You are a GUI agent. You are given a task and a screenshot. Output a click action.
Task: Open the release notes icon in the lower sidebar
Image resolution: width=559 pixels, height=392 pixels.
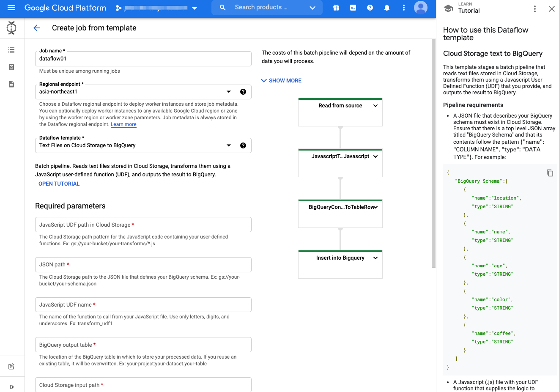pyautogui.click(x=11, y=366)
